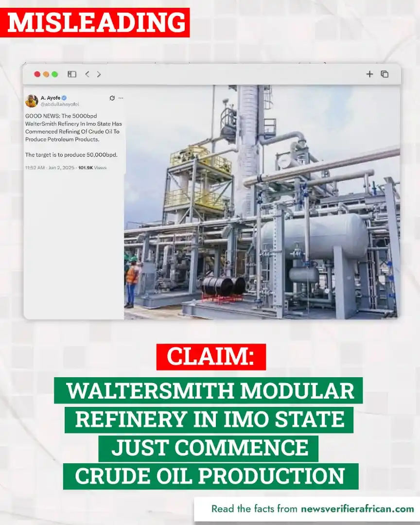The height and width of the screenshot is (525, 420).
Task: Click the Grok circle icon on tweet
Action: click(x=112, y=98)
